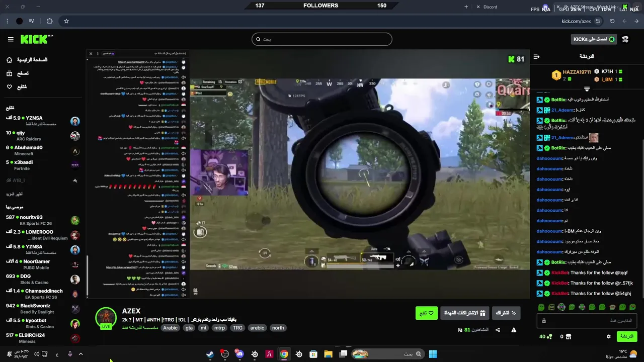
Task: Open the Following sidebar link
Action: 17,86
